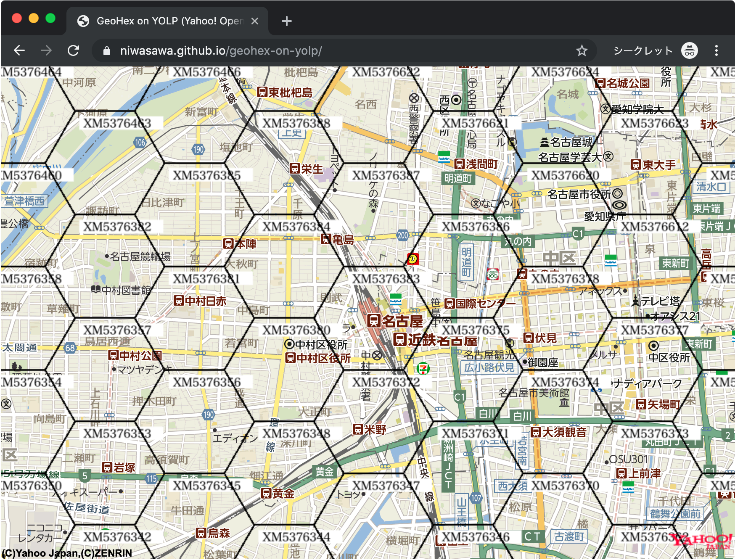
Task: Click the 中村図書館 library icon
Action: [x=96, y=289]
